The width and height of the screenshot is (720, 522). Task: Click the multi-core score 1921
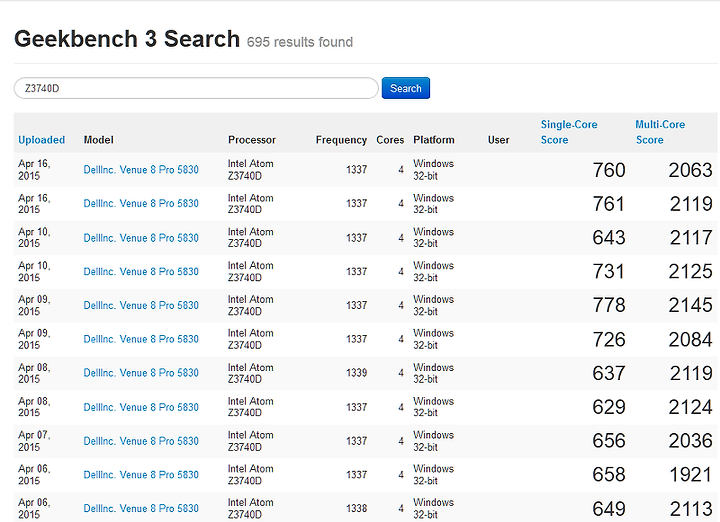[x=691, y=475]
